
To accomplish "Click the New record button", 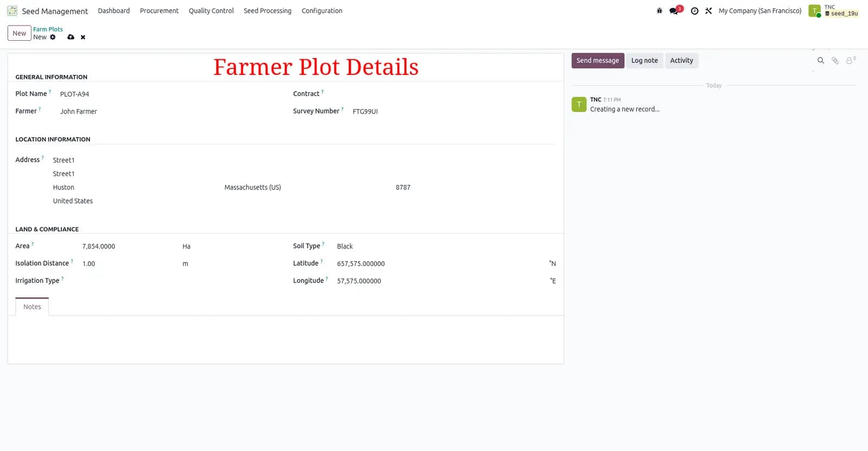I will click(x=19, y=33).
